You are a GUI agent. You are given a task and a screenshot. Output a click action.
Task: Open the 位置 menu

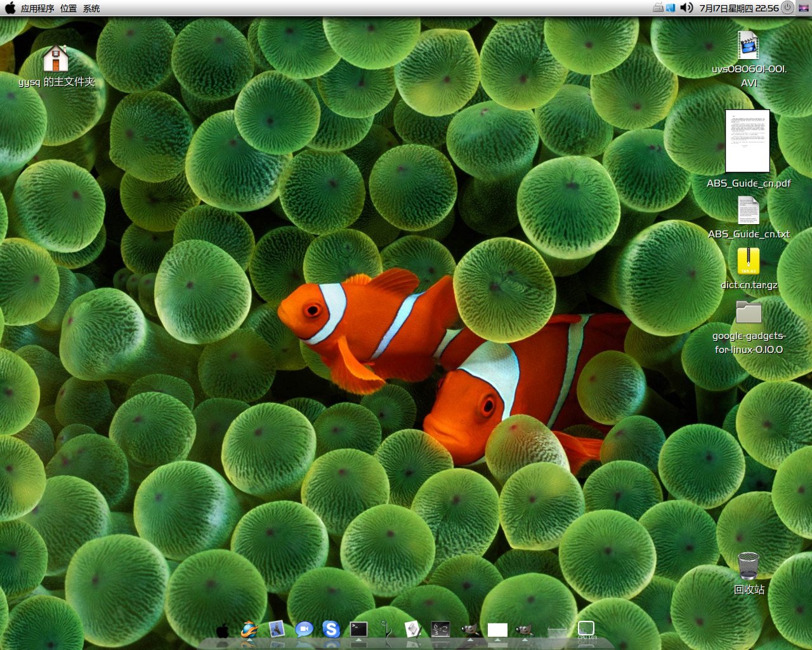[x=69, y=8]
